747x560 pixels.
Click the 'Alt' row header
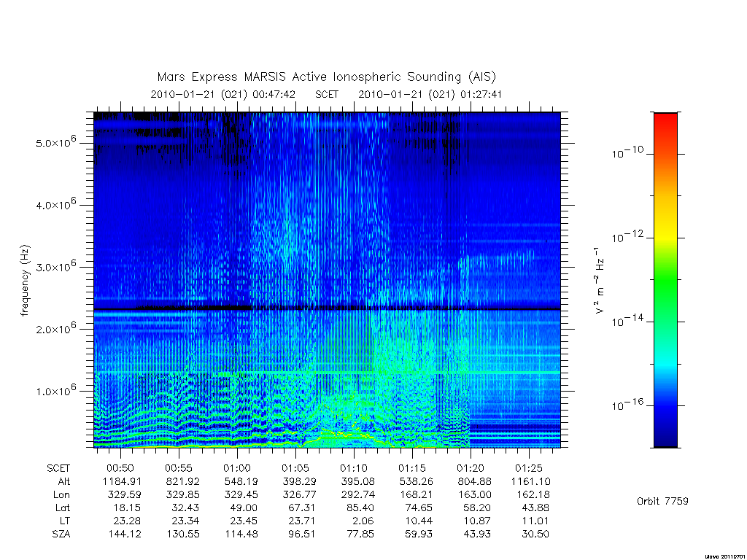click(x=63, y=481)
